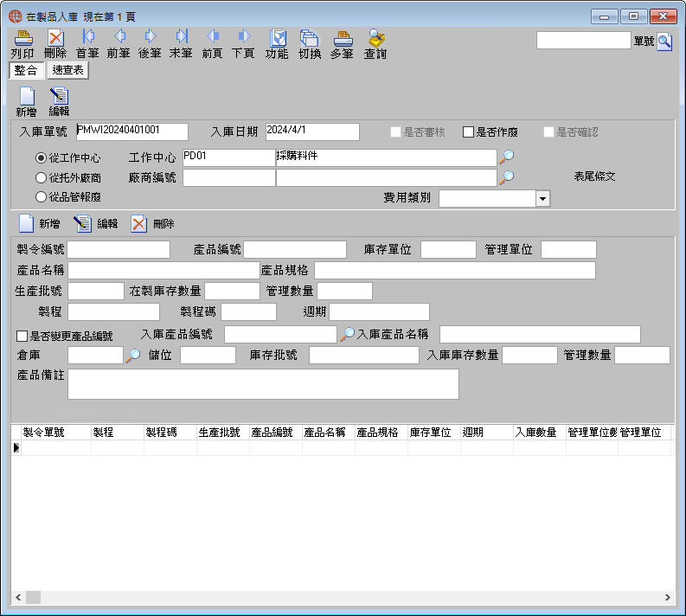
Task: Click the 週期 input field
Action: click(379, 312)
